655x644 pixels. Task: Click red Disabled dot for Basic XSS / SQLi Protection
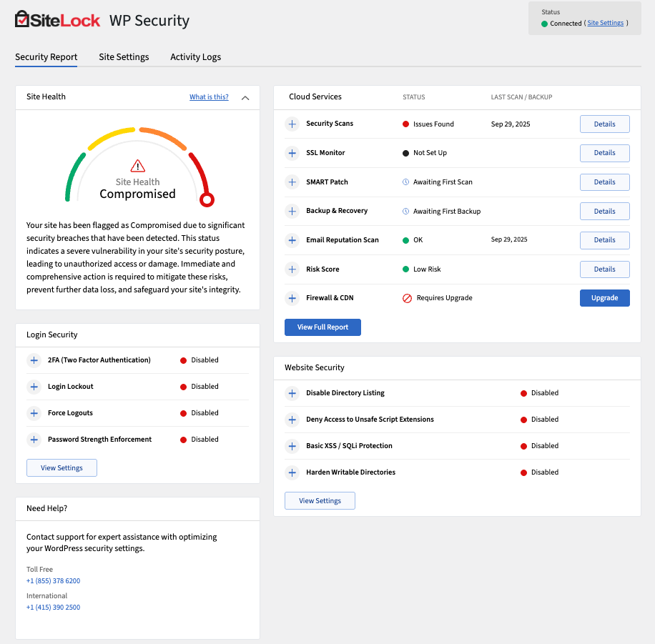click(x=523, y=447)
